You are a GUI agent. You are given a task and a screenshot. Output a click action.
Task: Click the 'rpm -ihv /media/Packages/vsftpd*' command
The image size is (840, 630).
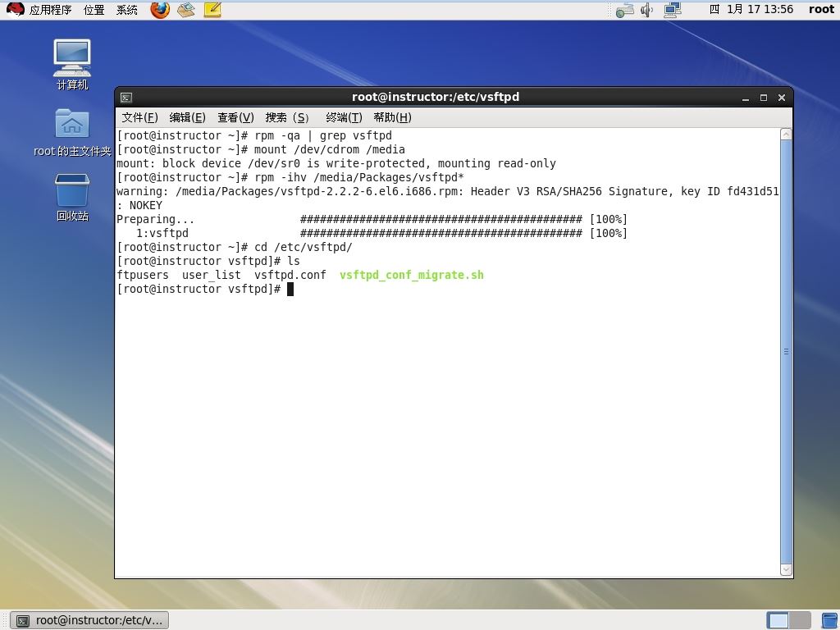359,177
